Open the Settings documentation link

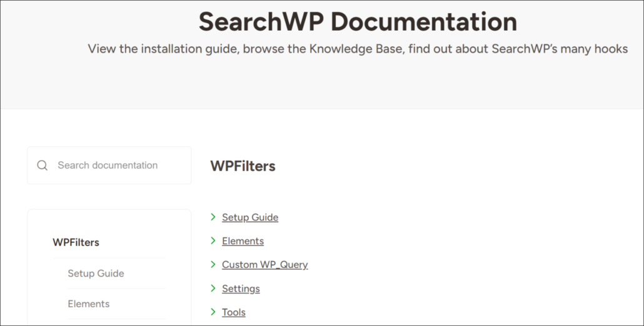click(x=241, y=288)
